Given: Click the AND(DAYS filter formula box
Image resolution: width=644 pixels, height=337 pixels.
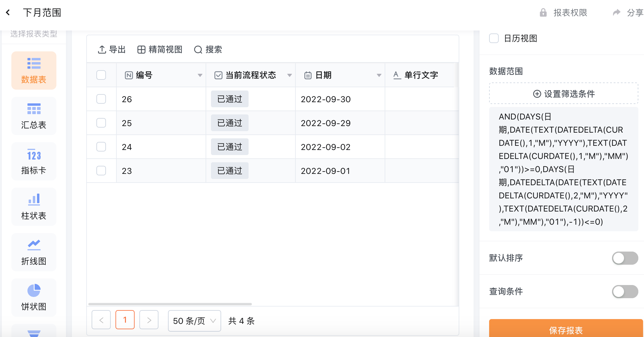Looking at the screenshot, I should (564, 169).
